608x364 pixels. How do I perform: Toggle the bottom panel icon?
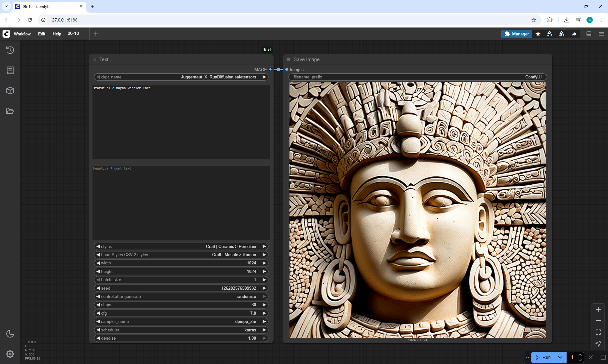pyautogui.click(x=589, y=34)
